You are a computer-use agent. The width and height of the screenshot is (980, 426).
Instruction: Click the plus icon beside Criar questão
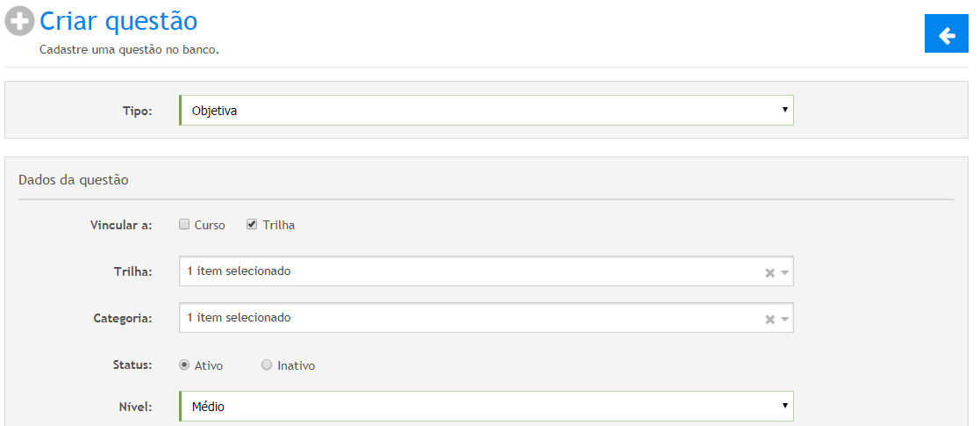coord(19,22)
